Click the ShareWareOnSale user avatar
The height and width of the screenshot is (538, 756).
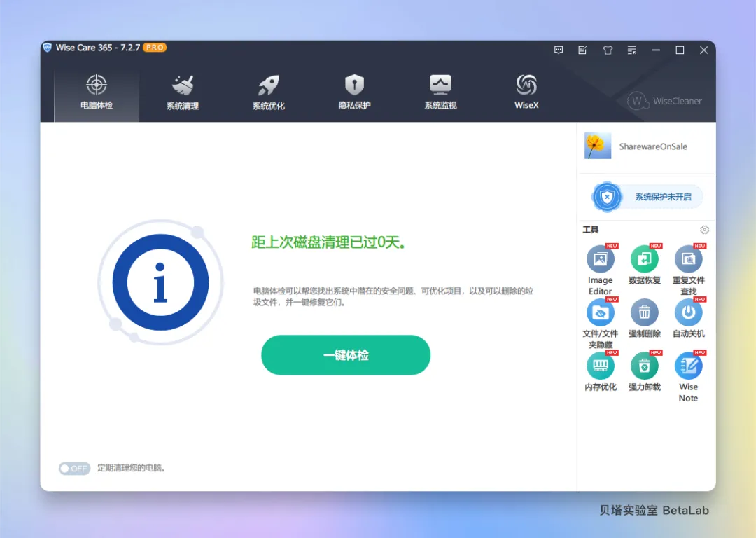click(598, 146)
